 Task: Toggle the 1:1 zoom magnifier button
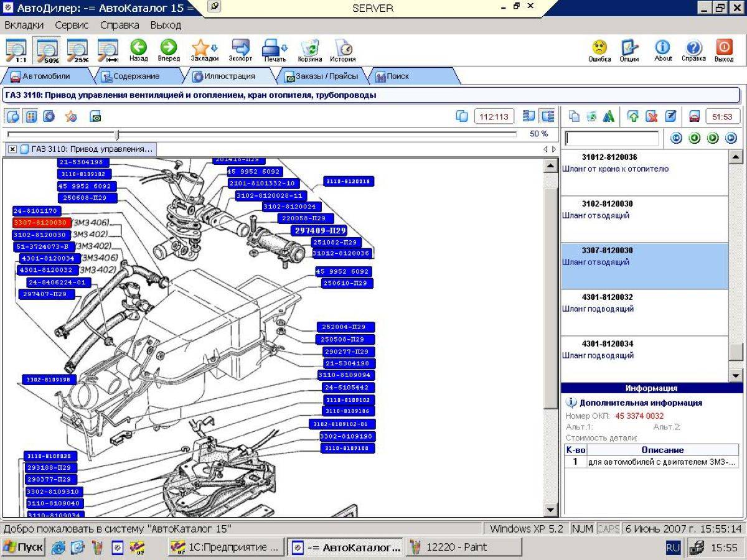point(16,50)
